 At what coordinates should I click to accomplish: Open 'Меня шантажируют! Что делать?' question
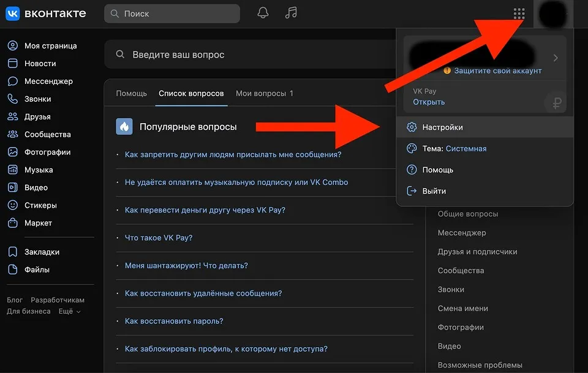click(x=186, y=265)
